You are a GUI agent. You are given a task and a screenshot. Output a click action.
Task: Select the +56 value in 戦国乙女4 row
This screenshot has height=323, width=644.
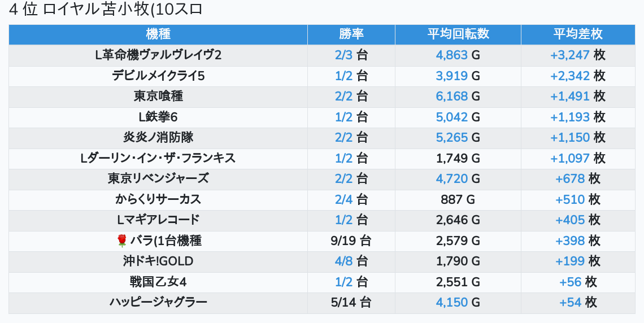point(570,282)
